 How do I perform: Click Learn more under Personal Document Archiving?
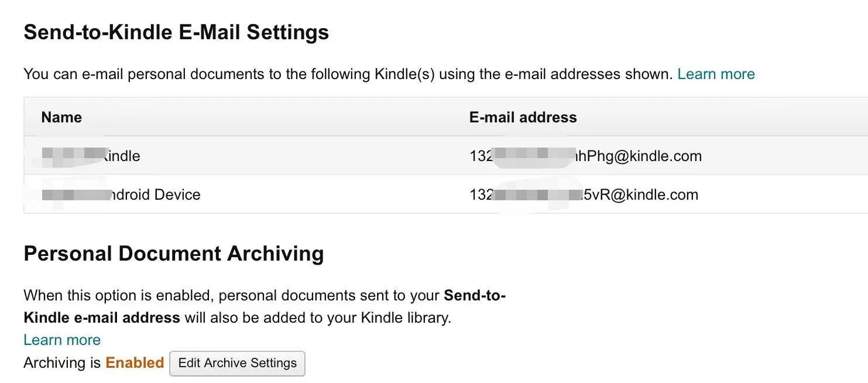[62, 340]
